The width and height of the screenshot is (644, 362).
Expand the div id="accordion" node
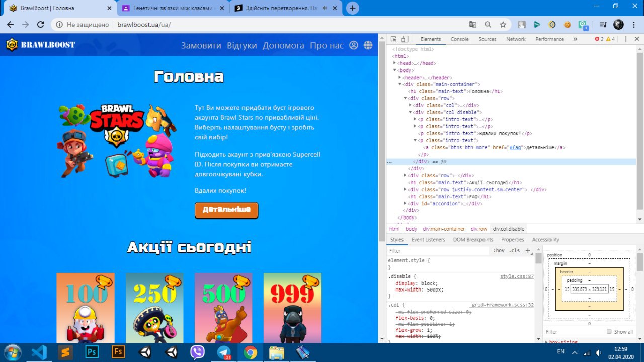(x=406, y=204)
